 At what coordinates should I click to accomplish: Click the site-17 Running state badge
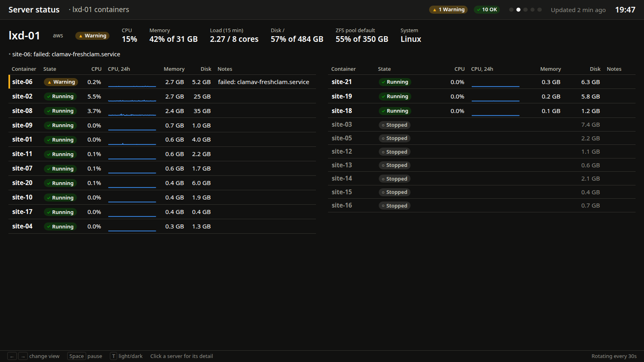point(60,212)
